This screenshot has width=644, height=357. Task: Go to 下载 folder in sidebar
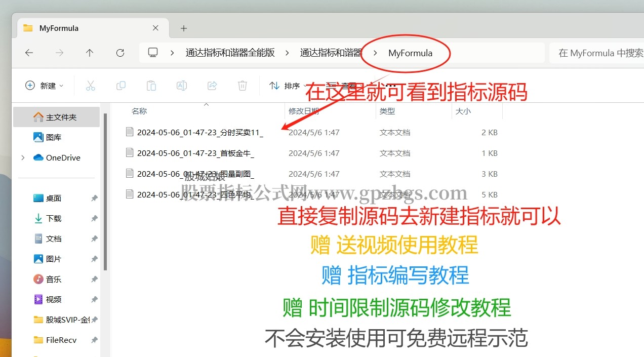53,218
